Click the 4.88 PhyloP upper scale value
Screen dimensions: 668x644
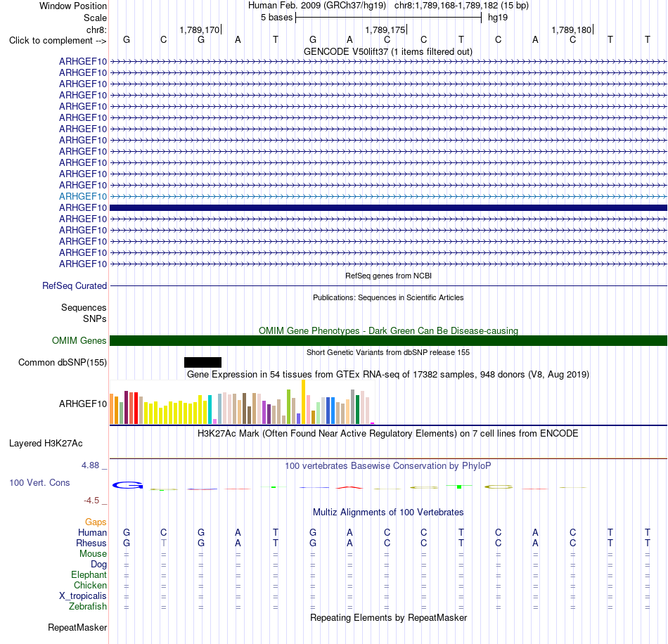[90, 465]
